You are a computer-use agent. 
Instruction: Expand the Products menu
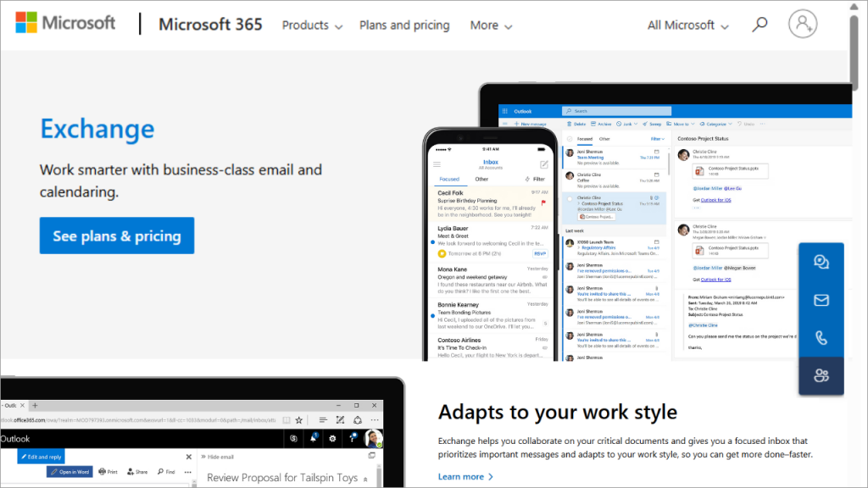(312, 25)
